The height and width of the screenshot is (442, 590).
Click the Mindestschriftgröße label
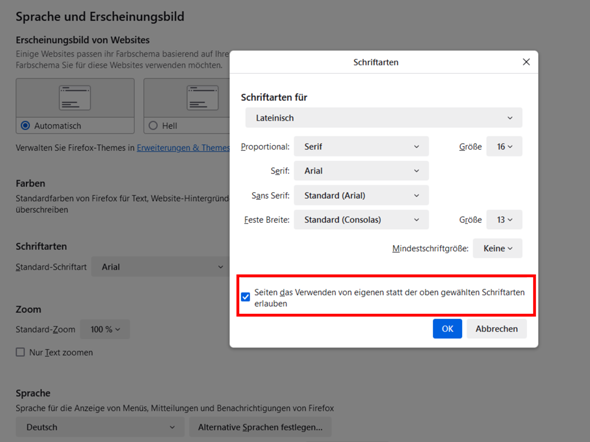click(x=430, y=249)
